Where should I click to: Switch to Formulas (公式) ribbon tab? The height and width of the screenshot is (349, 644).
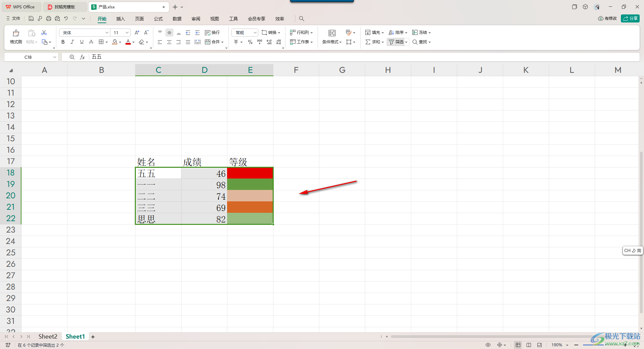point(158,19)
